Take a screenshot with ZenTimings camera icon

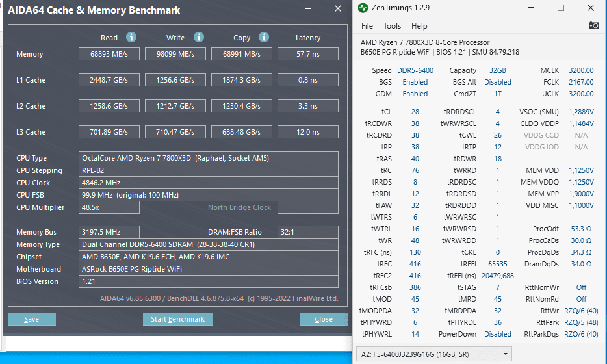pos(593,25)
